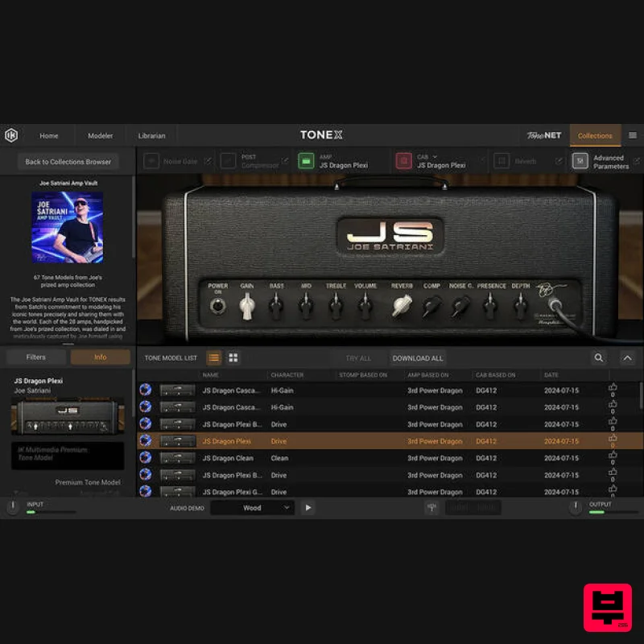Select the JS Dragon Plexi G... row
The image size is (644, 644).
coord(390,492)
